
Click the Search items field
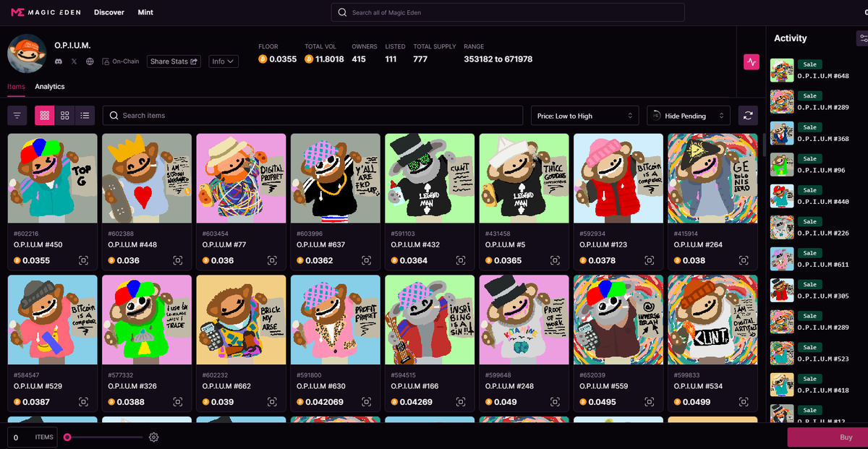point(312,116)
